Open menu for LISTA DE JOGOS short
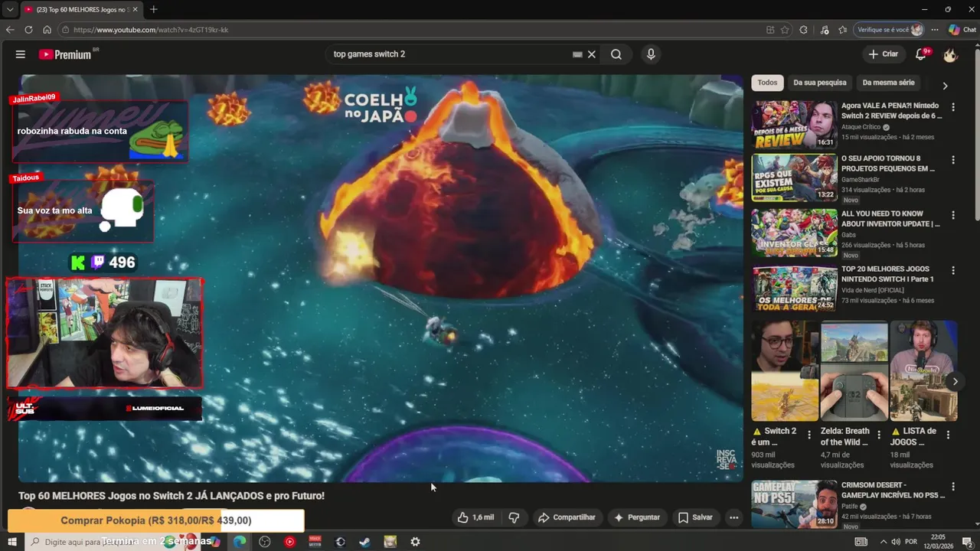The height and width of the screenshot is (551, 980). click(948, 435)
